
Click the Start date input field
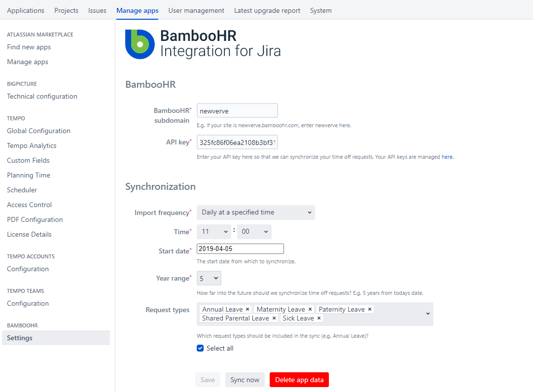click(240, 249)
